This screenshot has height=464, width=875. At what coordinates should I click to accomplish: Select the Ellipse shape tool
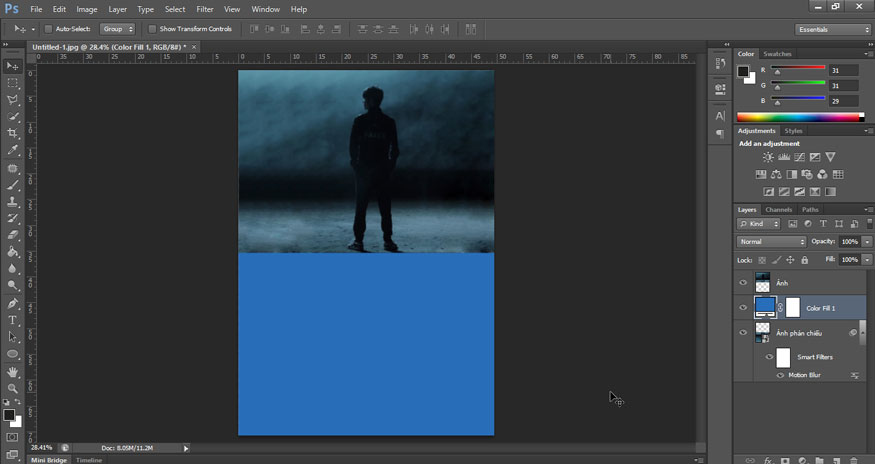pos(12,354)
